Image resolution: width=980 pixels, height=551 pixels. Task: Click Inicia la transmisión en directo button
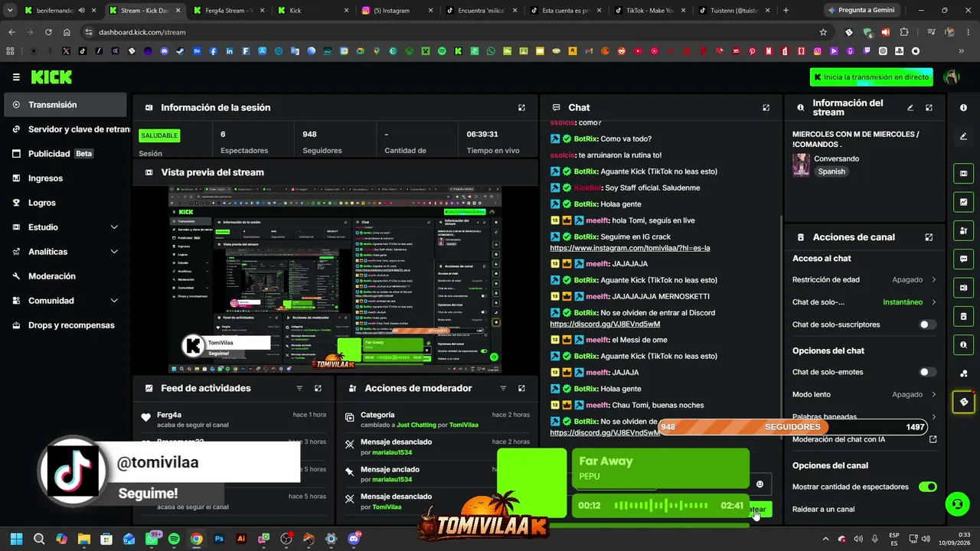(871, 77)
